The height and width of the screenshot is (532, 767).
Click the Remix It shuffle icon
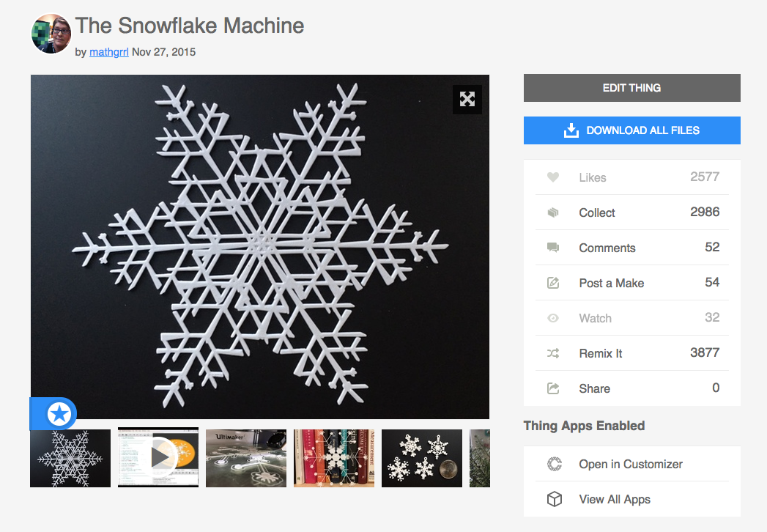(553, 353)
